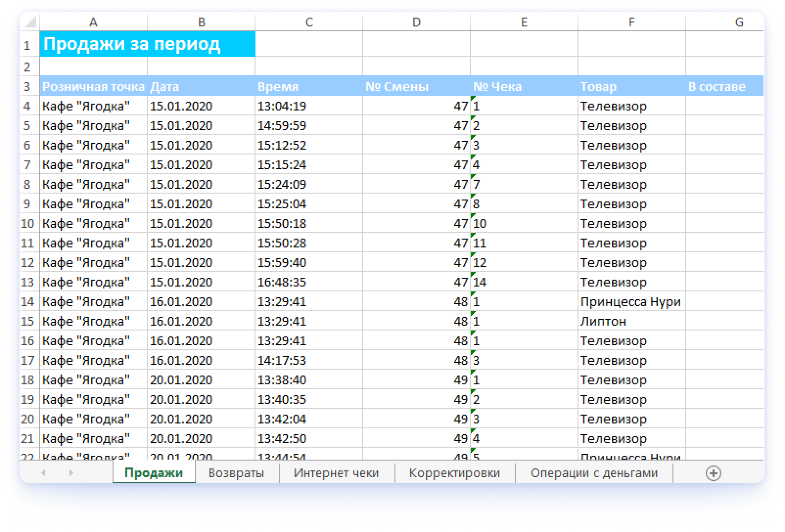Screen dimensions: 785x532
Task: Click the Принцесса Нури cell in row 14
Action: (x=632, y=301)
